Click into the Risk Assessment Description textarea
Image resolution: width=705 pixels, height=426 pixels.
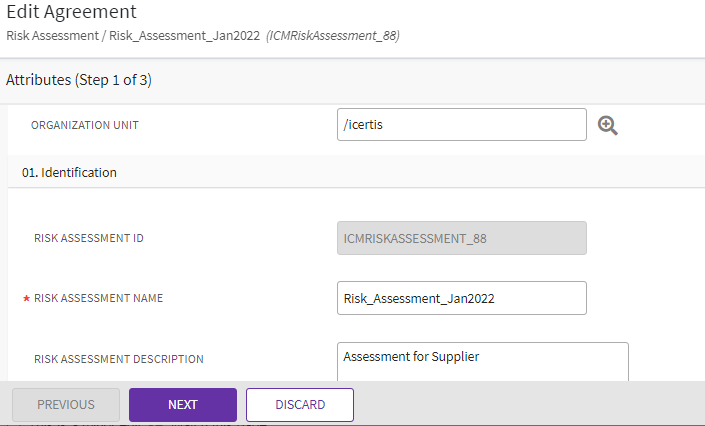tap(483, 361)
